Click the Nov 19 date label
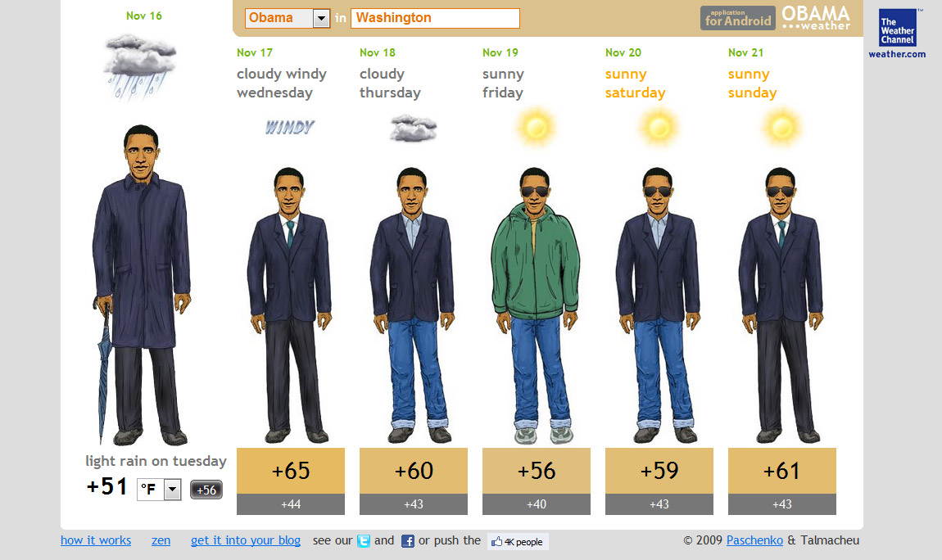 pyautogui.click(x=500, y=52)
